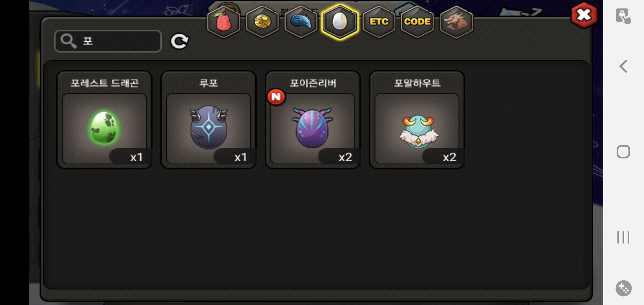
Task: Click the magnifying glass search icon
Action: (x=69, y=41)
